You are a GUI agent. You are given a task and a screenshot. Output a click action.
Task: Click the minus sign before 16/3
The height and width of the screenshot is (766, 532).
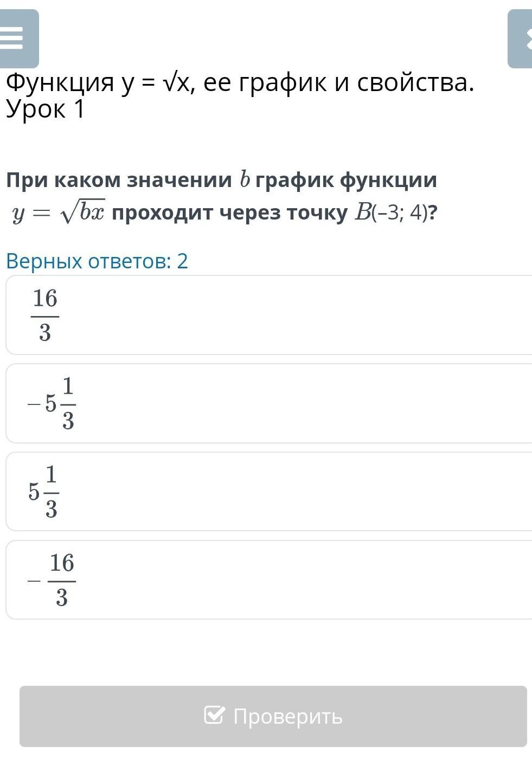(35, 581)
